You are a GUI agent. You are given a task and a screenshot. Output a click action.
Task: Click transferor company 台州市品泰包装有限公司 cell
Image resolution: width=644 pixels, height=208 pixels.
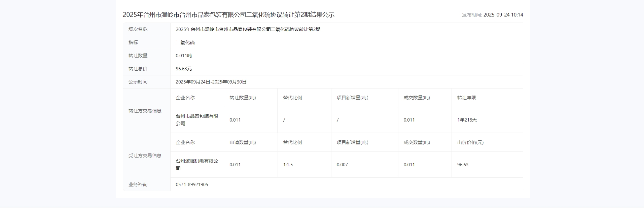197,120
